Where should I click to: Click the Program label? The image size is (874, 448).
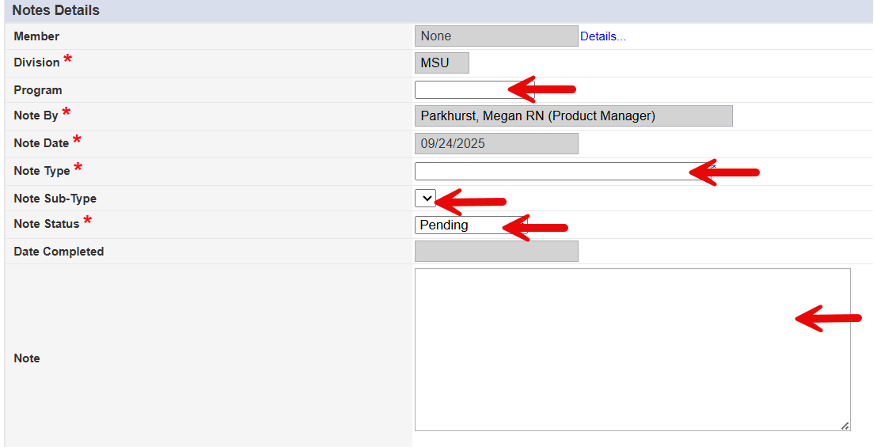click(x=38, y=90)
